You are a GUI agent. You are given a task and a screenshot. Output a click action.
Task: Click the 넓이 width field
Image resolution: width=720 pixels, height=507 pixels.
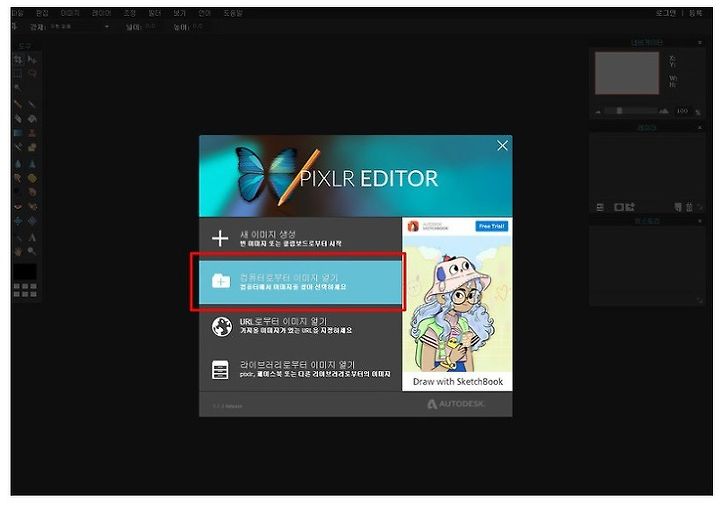[150, 27]
